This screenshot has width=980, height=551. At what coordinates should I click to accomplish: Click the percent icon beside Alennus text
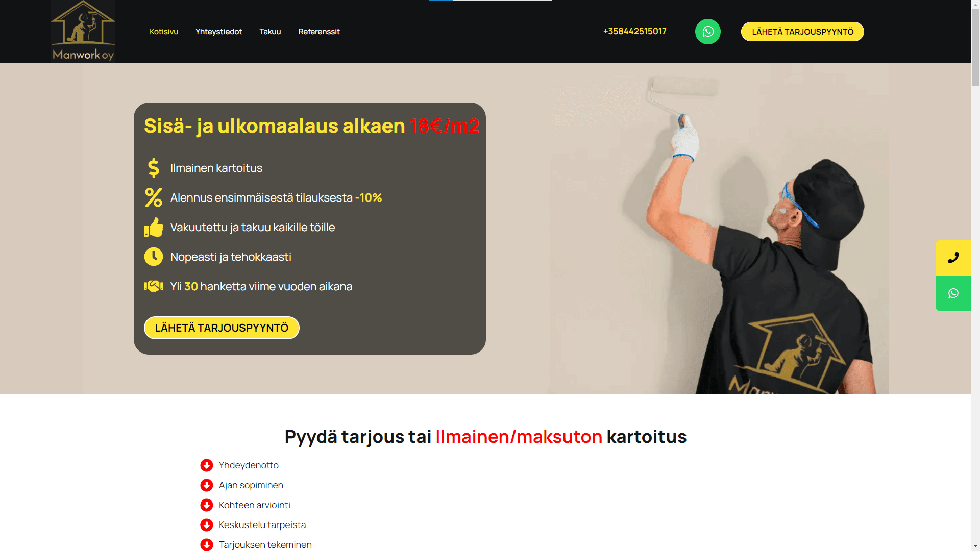click(153, 197)
